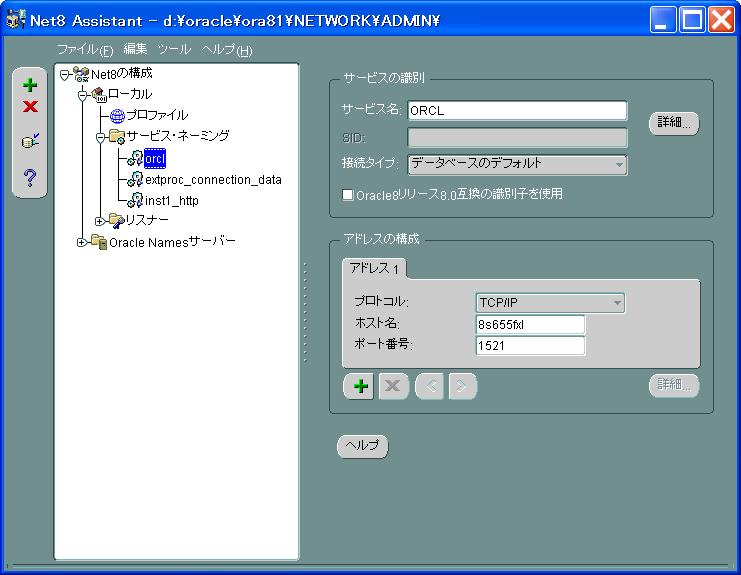Click the Oracle Namesサーバー folder icon
This screenshot has height=575, width=741.
[x=99, y=242]
